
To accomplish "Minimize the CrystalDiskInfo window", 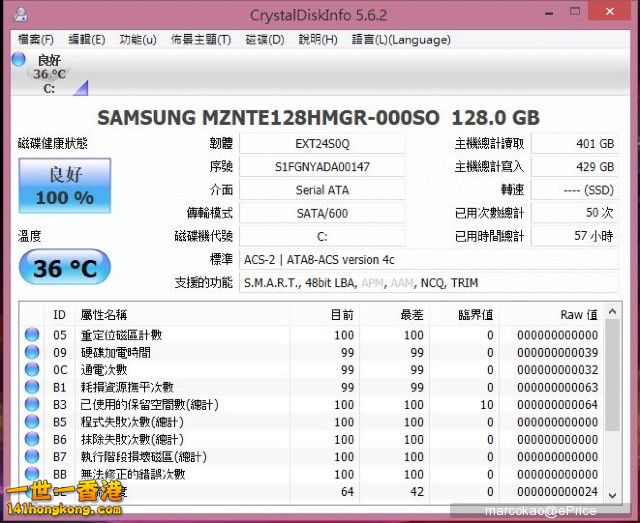I will pyautogui.click(x=549, y=13).
